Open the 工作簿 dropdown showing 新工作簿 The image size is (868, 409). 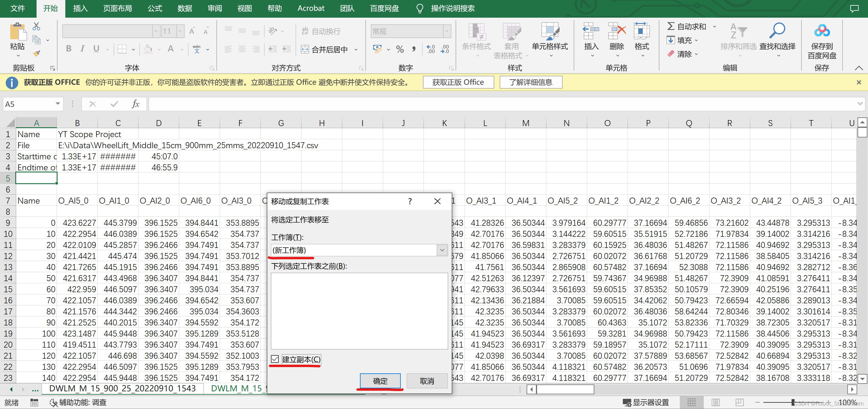pos(442,250)
